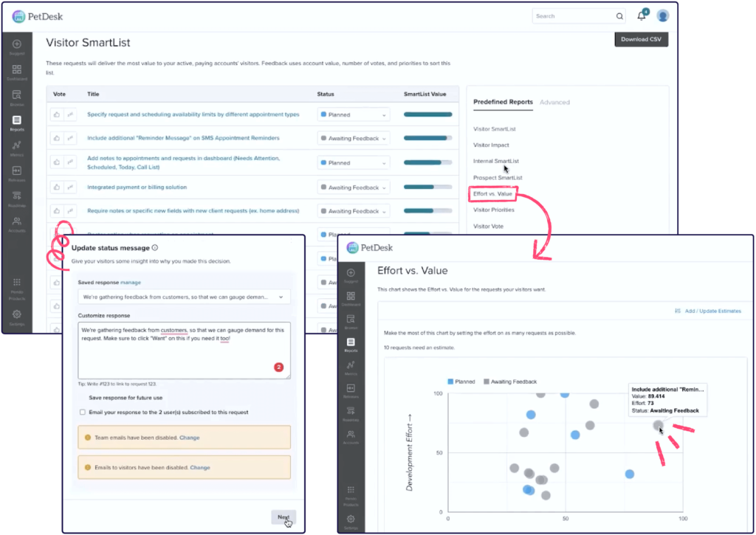Open Dashboard in Effort vs. Value window sidebar
This screenshot has height=535, width=756.
[351, 299]
